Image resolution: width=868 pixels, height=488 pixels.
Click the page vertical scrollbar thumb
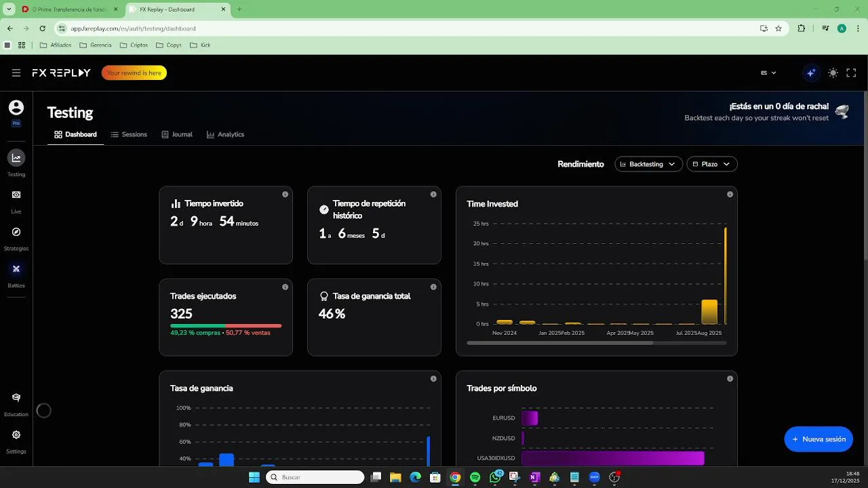865,176
